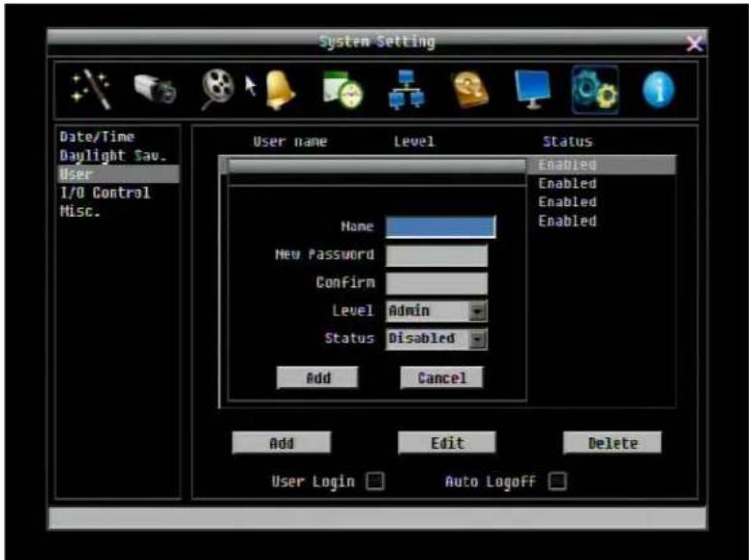Viewport: 749px width, 560px height.
Task: Open alarm settings bell icon
Action: tap(281, 90)
